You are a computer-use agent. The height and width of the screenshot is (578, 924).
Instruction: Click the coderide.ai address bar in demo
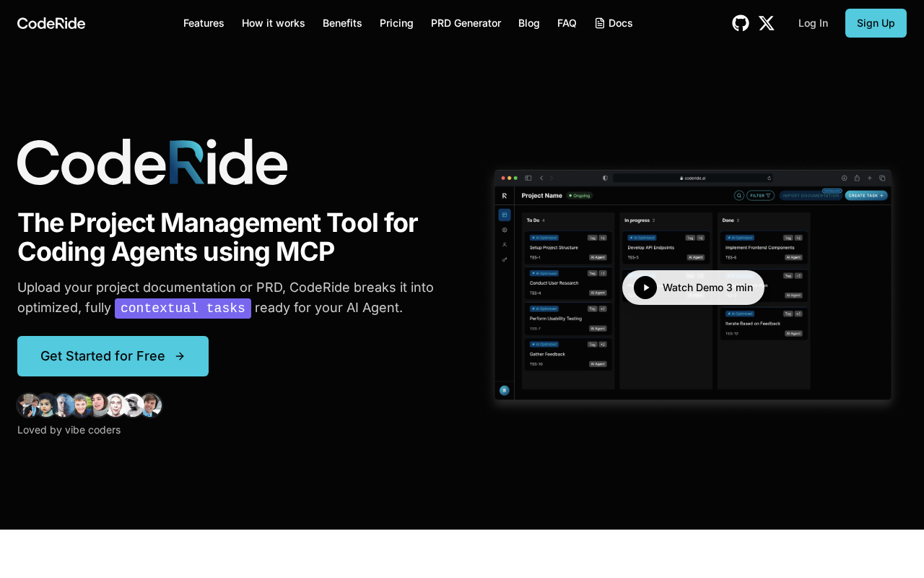(693, 178)
